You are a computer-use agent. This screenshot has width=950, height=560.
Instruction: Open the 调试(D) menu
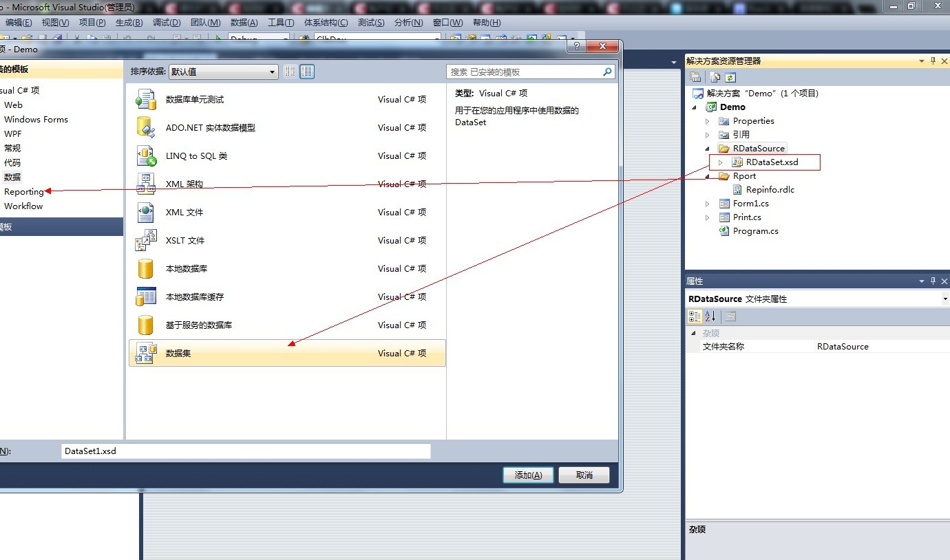pyautogui.click(x=166, y=23)
